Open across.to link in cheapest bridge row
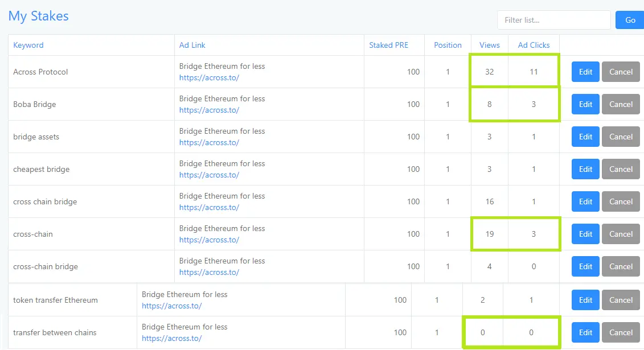 [x=209, y=175]
